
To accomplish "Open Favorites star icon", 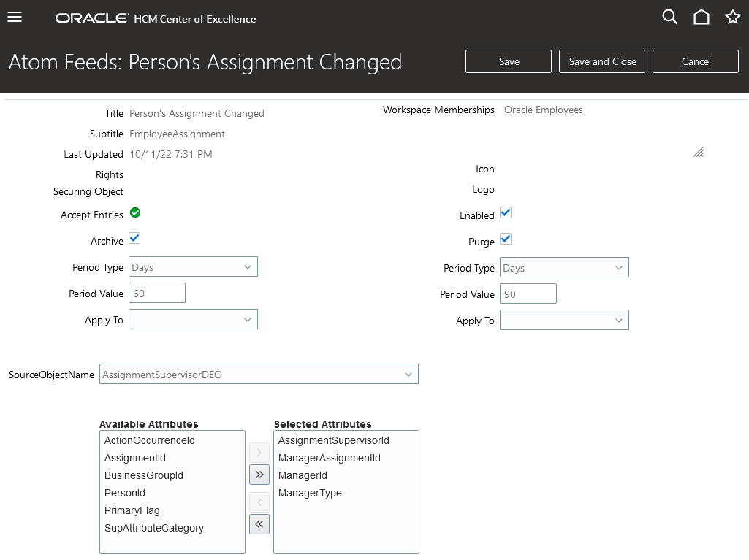I will (733, 17).
